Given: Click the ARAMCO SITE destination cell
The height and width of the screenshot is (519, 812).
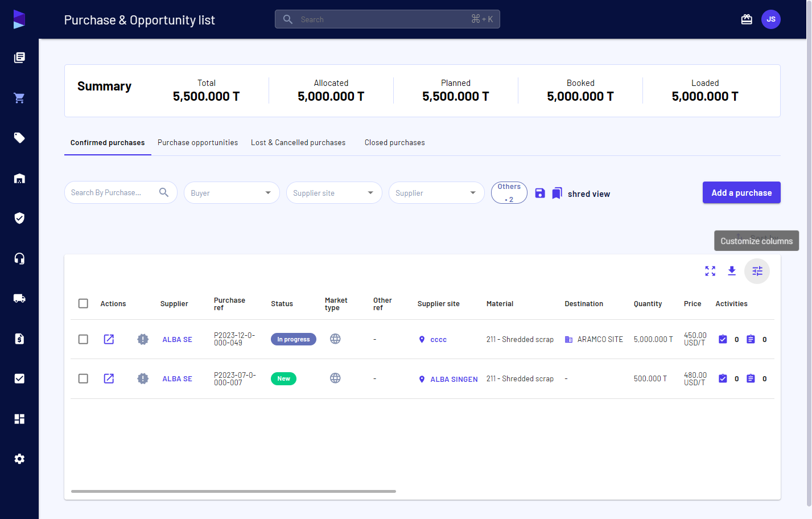Looking at the screenshot, I should click(594, 339).
